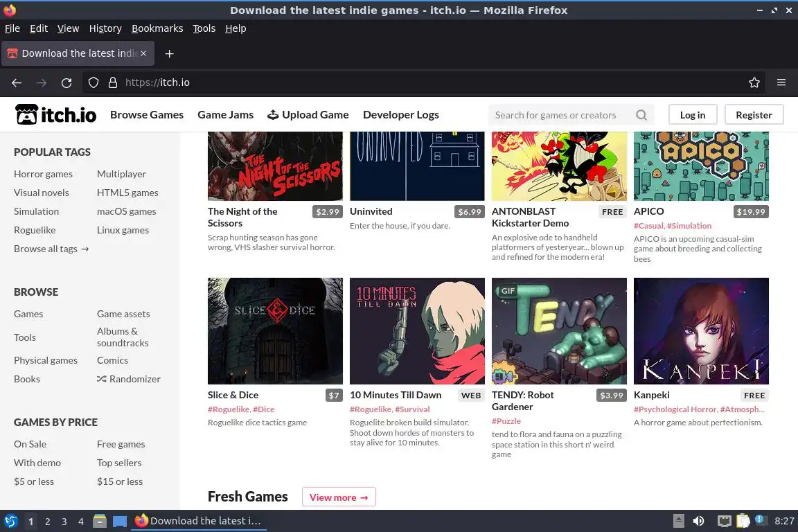Image resolution: width=798 pixels, height=532 pixels.
Task: Open the TENDY Robot Gardener thumbnail
Action: pos(559,331)
